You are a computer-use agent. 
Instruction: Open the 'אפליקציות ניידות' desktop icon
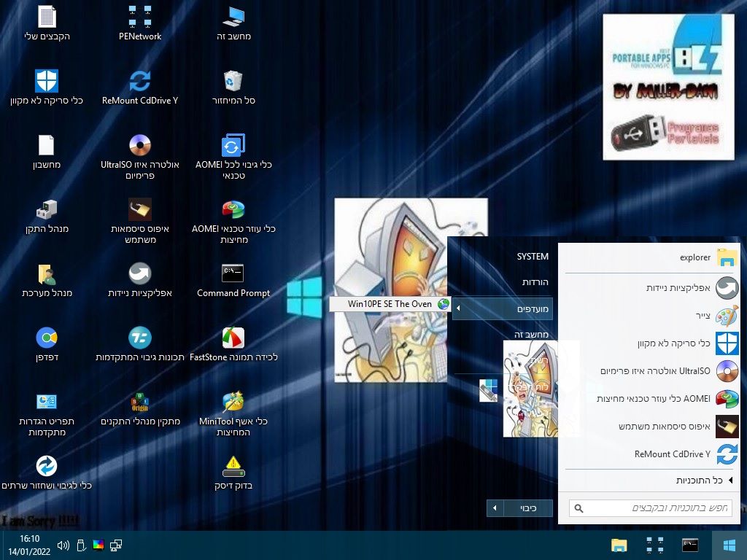click(140, 281)
